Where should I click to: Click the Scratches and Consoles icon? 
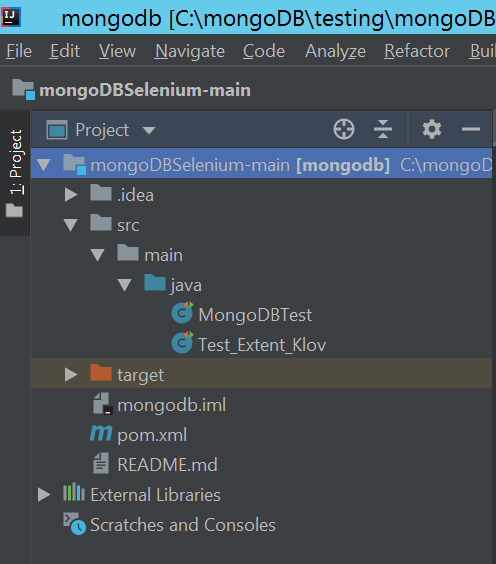click(74, 524)
